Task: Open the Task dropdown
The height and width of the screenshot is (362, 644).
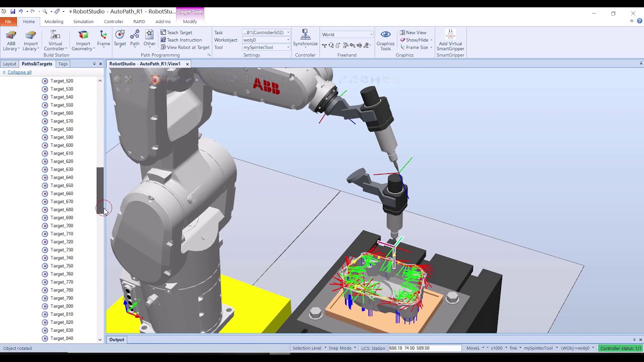Action: pos(266,33)
